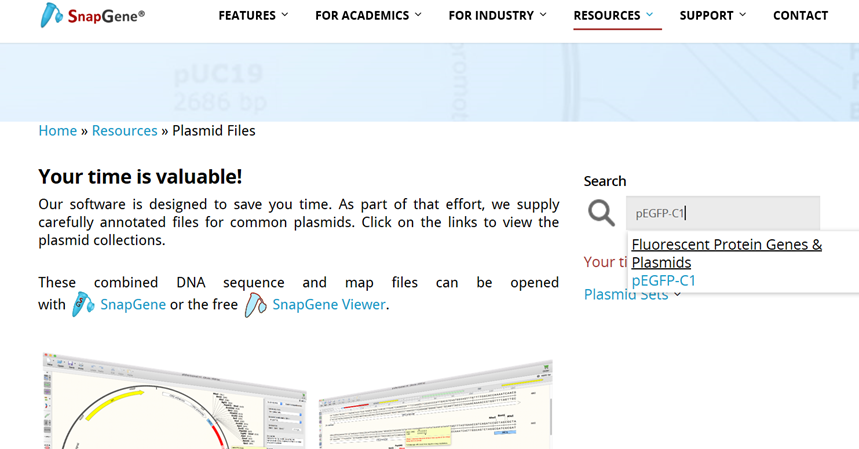The image size is (859, 449).
Task: Expand the For Industry dropdown chevron
Action: coord(543,15)
